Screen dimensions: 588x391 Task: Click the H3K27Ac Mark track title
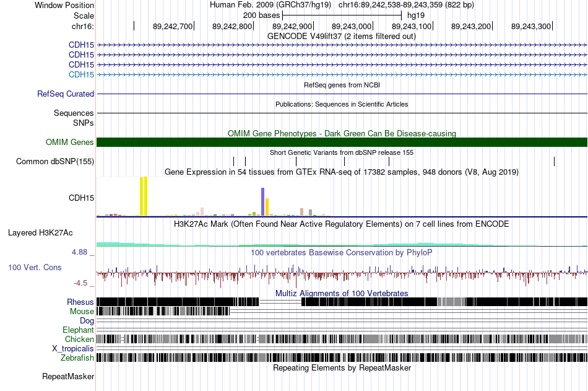[341, 224]
